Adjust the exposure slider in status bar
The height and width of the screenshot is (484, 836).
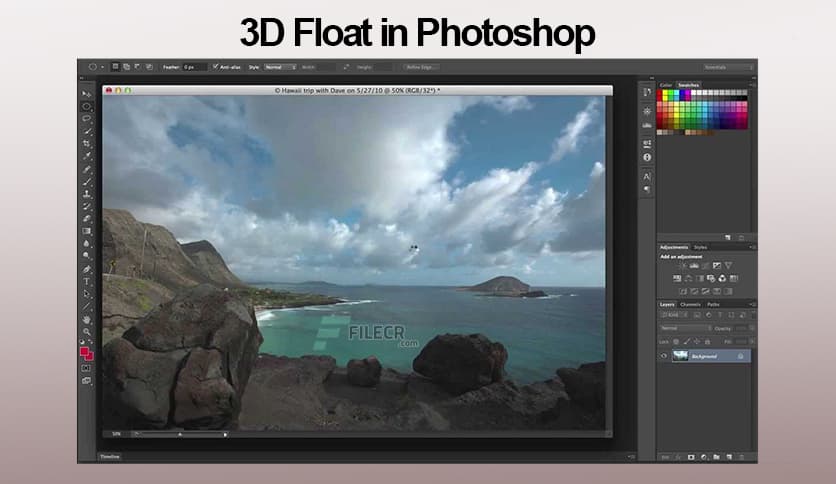click(x=180, y=434)
